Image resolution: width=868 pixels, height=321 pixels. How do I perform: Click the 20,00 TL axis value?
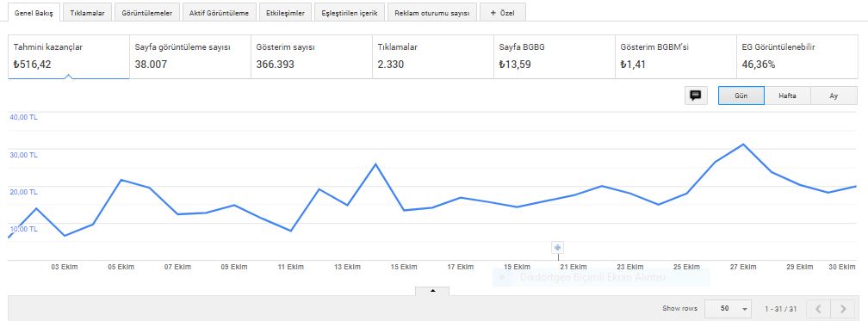[x=23, y=192]
